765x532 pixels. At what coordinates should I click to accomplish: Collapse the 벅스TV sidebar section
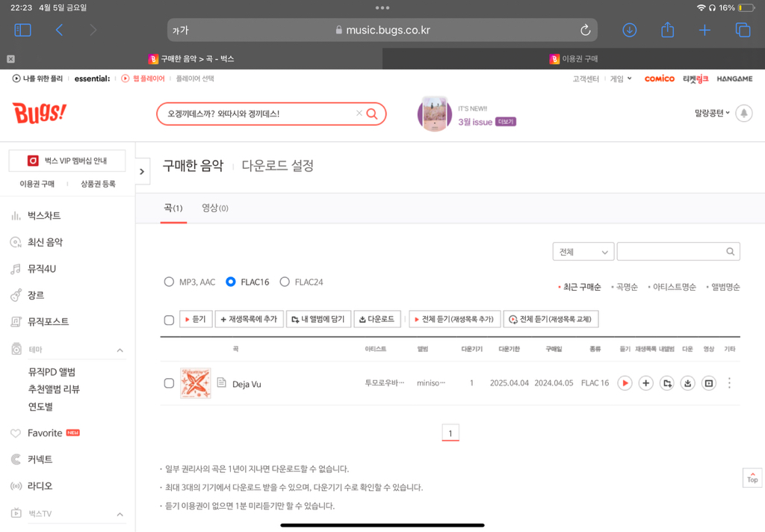pos(120,514)
